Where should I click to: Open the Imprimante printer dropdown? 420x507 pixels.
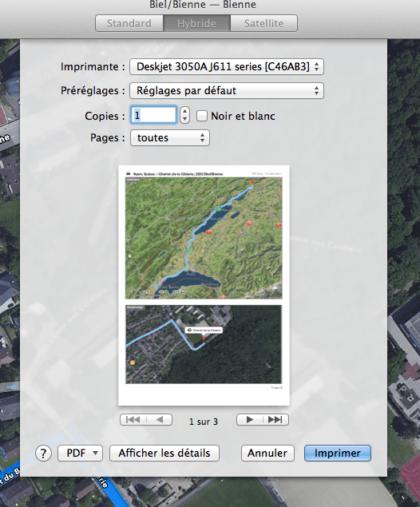point(227,66)
